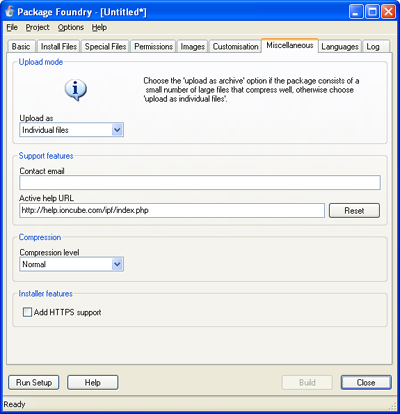
Task: Click the Reset button for help URL
Action: click(x=354, y=211)
